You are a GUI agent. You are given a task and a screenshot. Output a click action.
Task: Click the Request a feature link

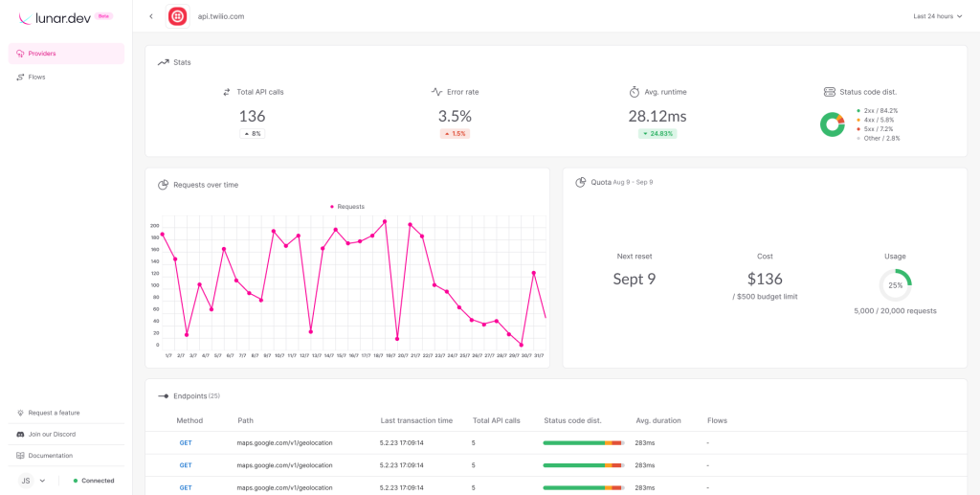(54, 413)
